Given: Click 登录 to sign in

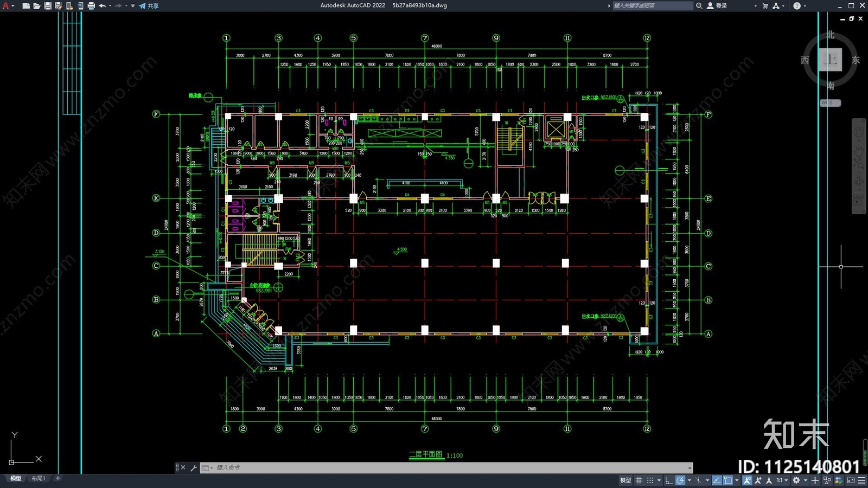Looking at the screenshot, I should pos(717,5).
